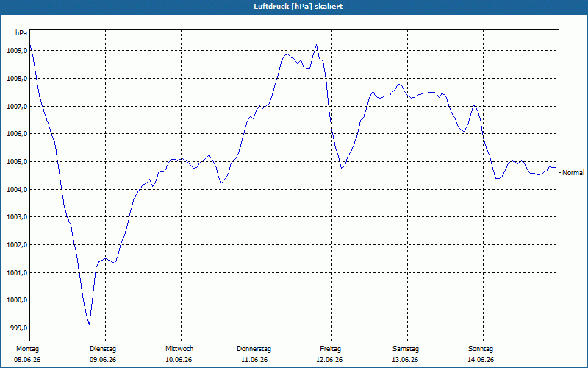The image size is (588, 368).
Task: Click the 'Freitag' day label
Action: 330,349
